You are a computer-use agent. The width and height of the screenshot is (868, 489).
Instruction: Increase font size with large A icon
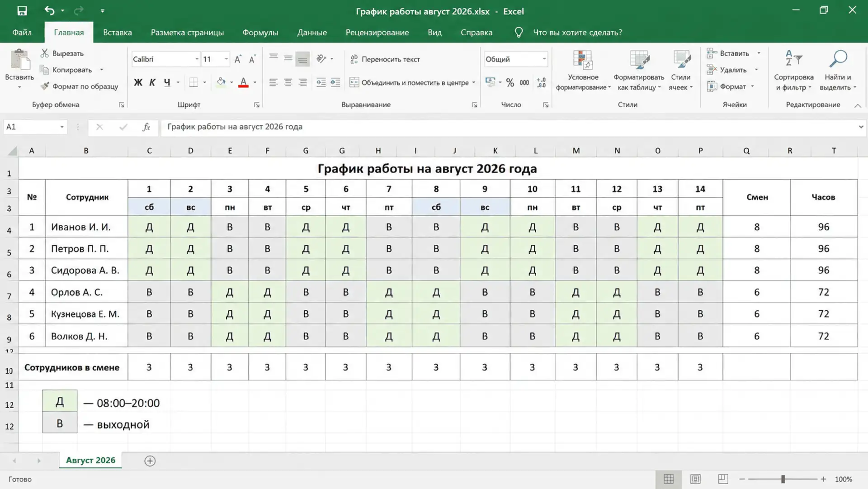click(238, 59)
